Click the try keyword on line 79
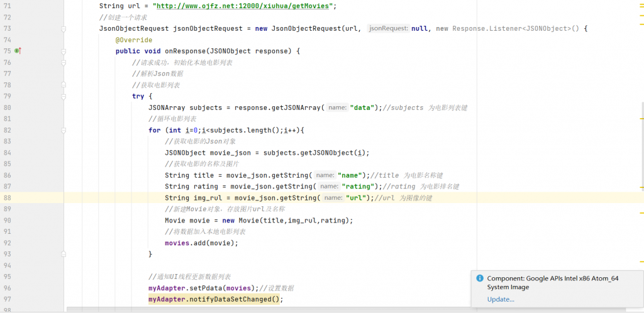This screenshot has width=644, height=313. [138, 96]
